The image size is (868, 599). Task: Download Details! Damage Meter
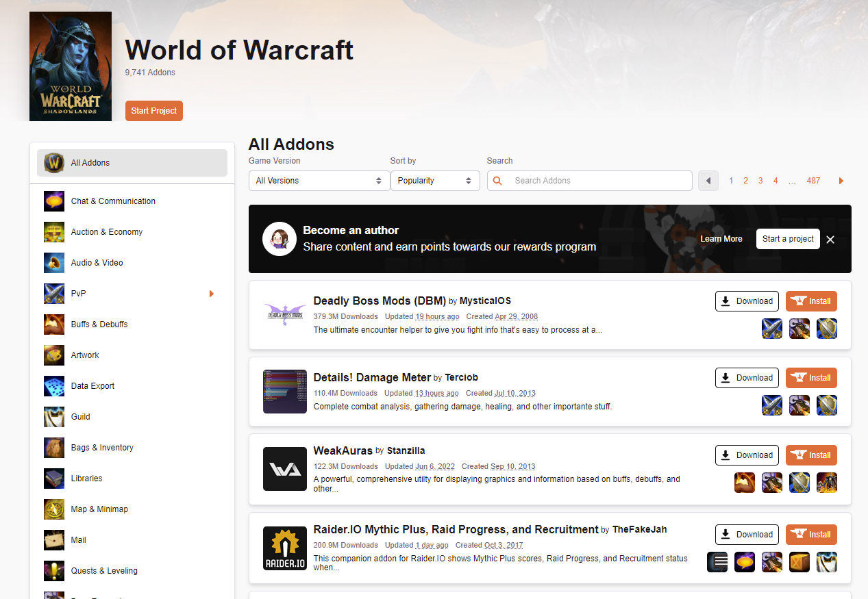point(747,378)
